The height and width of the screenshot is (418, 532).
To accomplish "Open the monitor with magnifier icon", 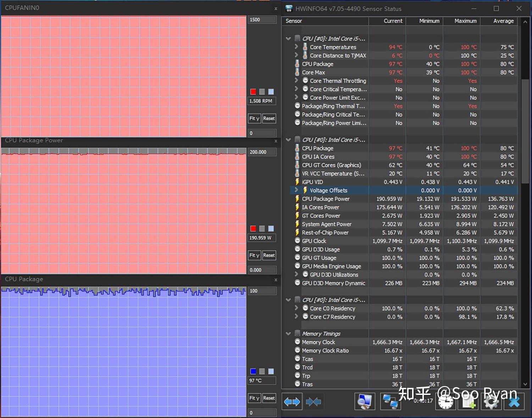I will point(365,401).
